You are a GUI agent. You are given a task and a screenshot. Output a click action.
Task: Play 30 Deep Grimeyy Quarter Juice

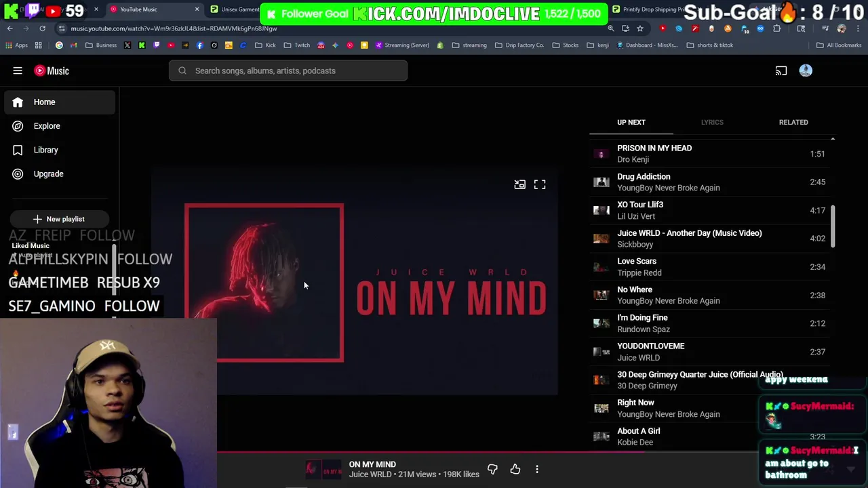pos(711,380)
